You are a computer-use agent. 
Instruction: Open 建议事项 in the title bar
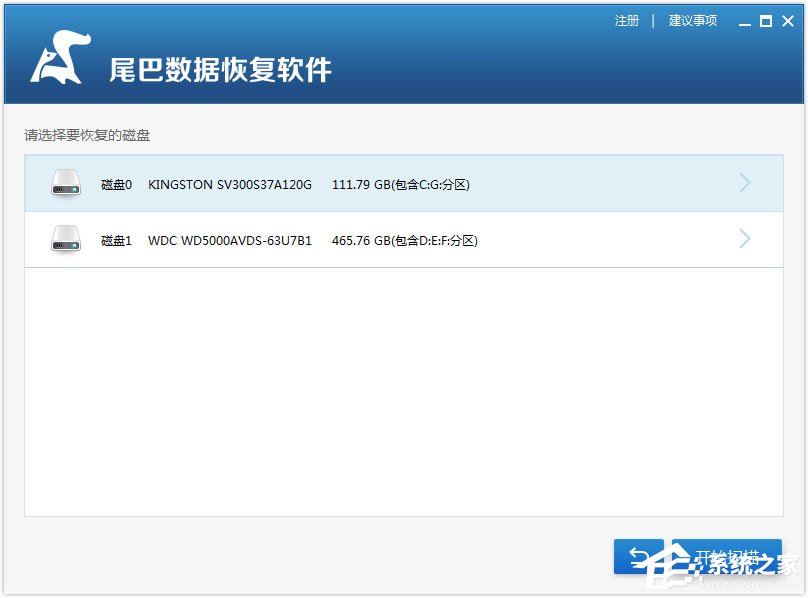click(x=693, y=21)
